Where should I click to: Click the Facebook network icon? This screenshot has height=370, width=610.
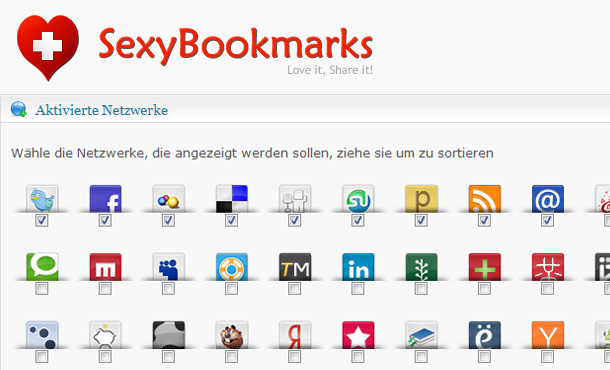point(105,199)
